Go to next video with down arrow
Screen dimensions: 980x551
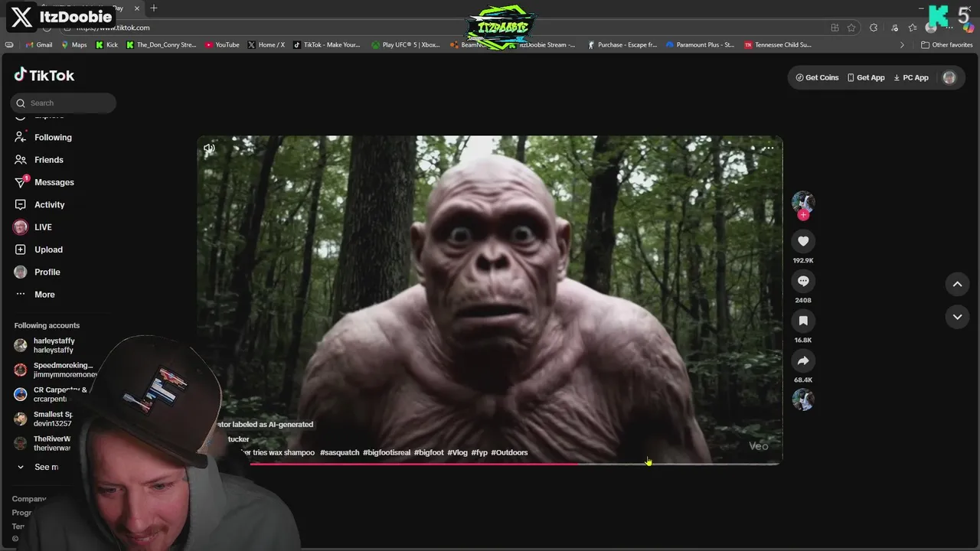coord(957,317)
